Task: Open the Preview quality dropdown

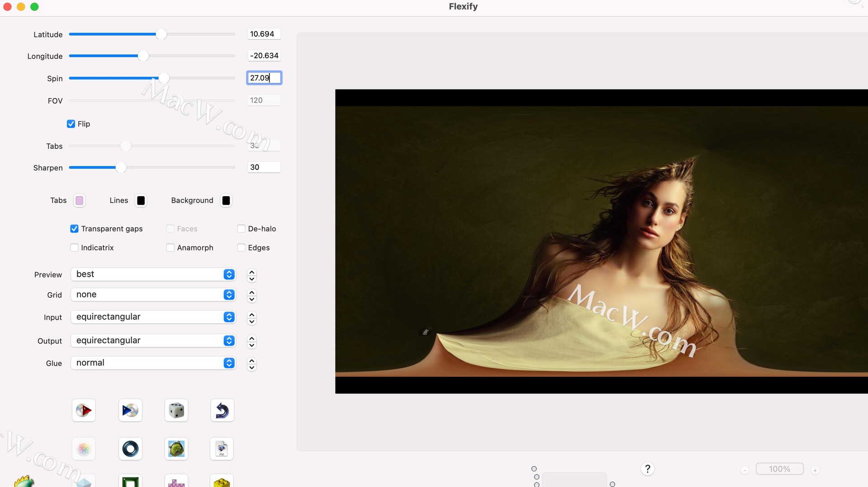Action: tap(153, 274)
